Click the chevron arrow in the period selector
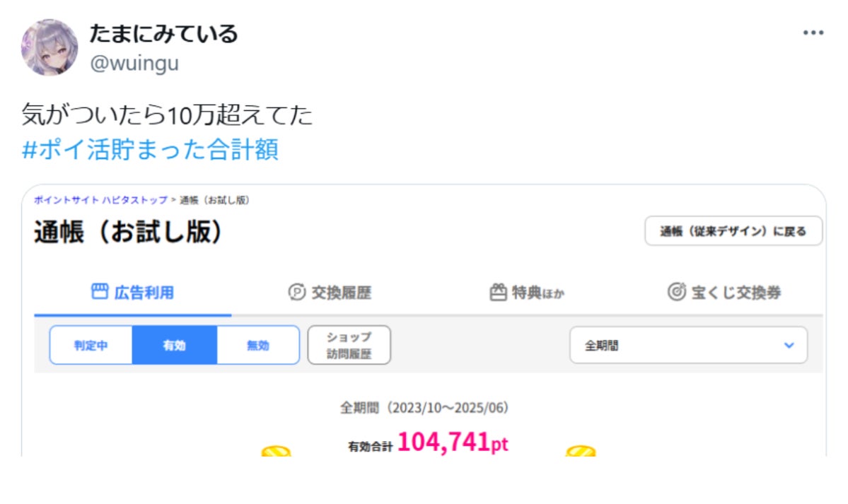 (x=789, y=345)
